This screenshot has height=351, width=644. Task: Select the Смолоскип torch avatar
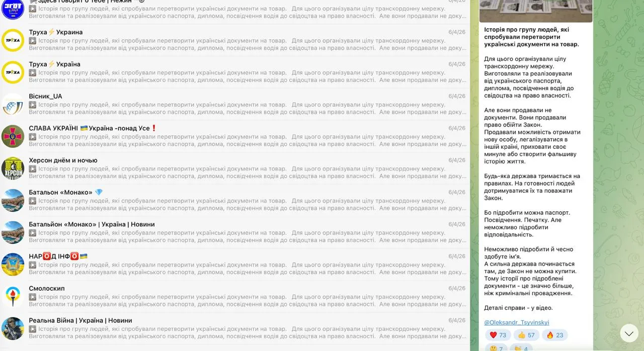pyautogui.click(x=13, y=296)
